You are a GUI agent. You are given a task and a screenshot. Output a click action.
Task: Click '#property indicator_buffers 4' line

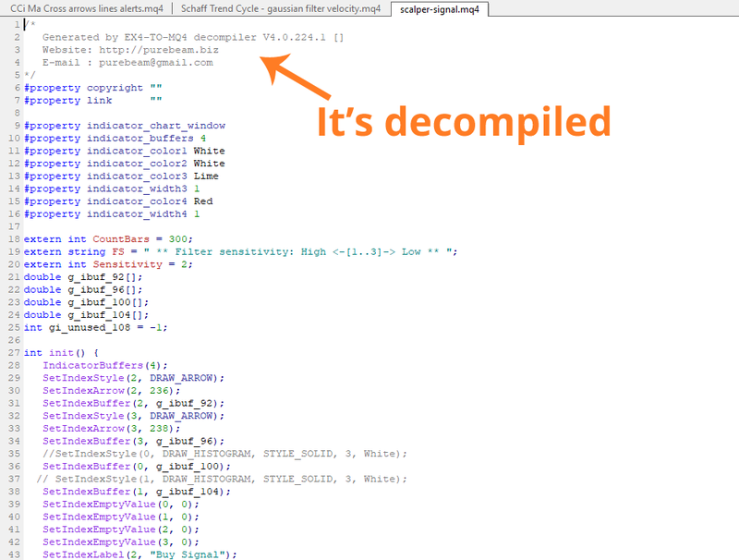pyautogui.click(x=115, y=139)
